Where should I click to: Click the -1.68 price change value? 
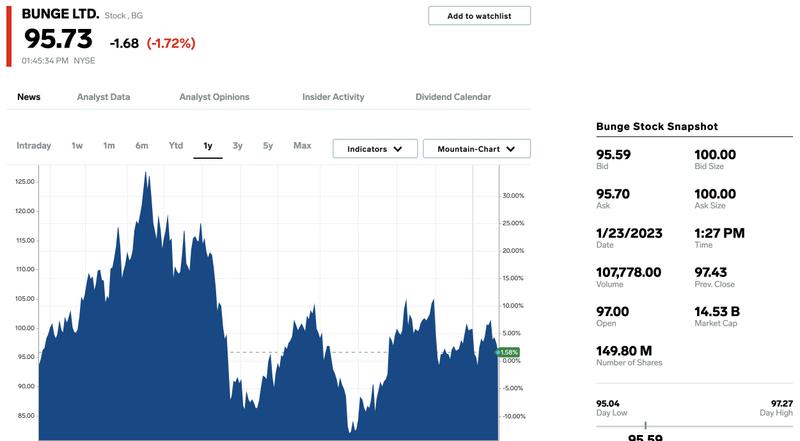tap(124, 43)
